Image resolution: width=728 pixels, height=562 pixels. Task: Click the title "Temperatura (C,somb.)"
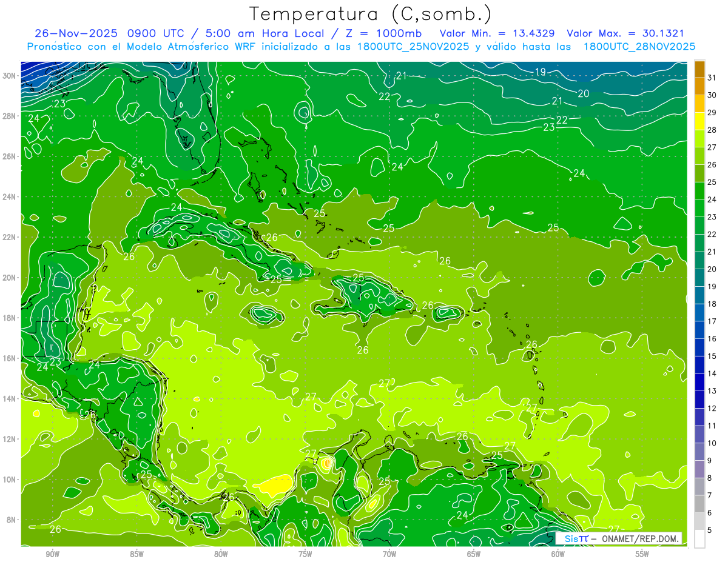[x=371, y=14]
